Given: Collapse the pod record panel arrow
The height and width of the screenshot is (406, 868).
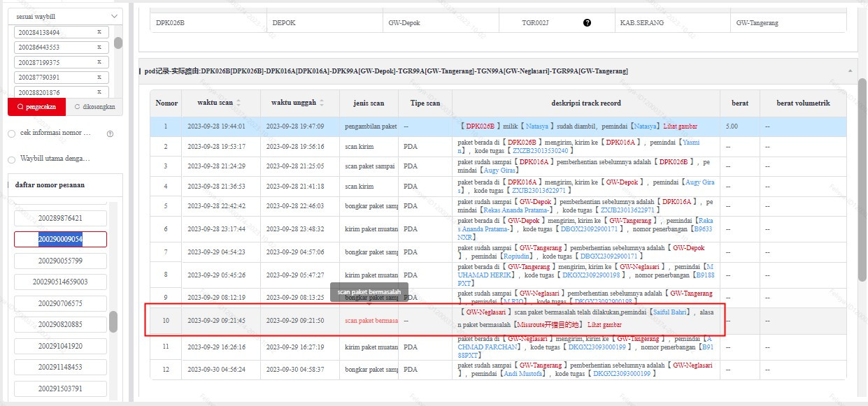Looking at the screenshot, I should tap(850, 71).
